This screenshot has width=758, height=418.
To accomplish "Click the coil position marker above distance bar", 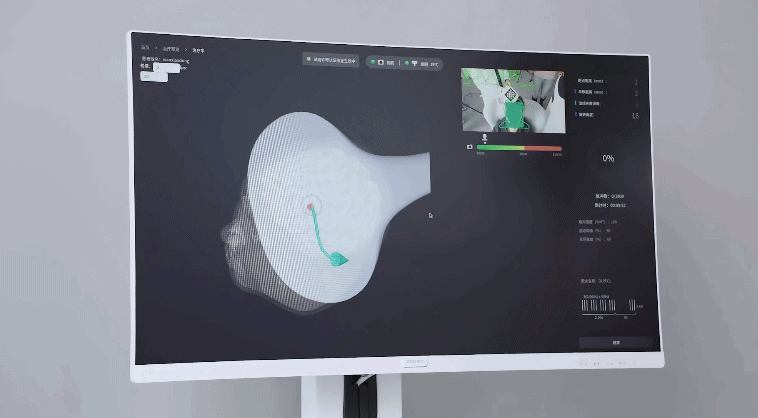I will pyautogui.click(x=484, y=138).
